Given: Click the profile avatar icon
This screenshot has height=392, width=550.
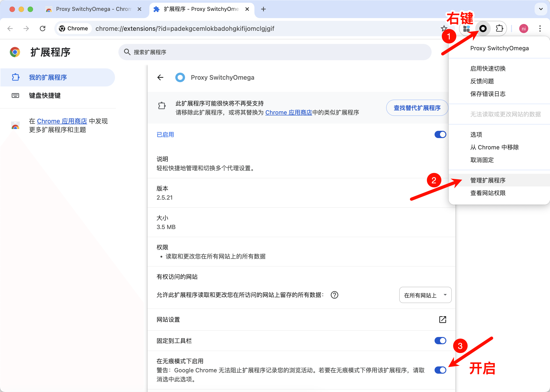Looking at the screenshot, I should tap(524, 29).
